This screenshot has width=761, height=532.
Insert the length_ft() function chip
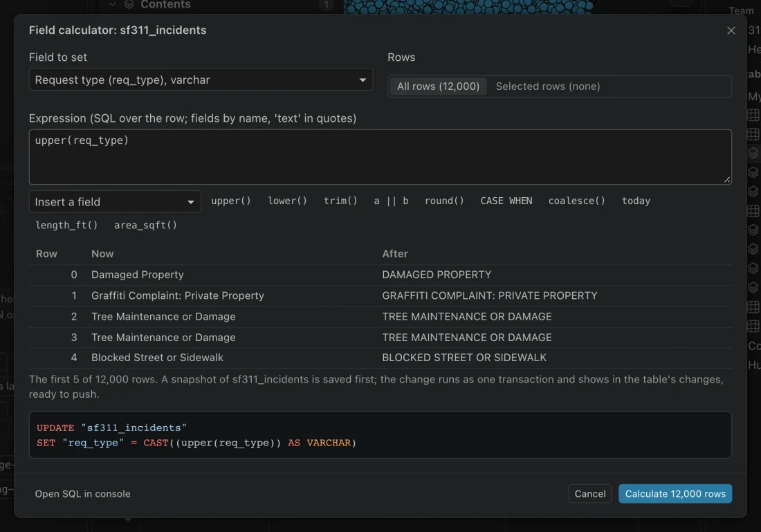tap(66, 226)
